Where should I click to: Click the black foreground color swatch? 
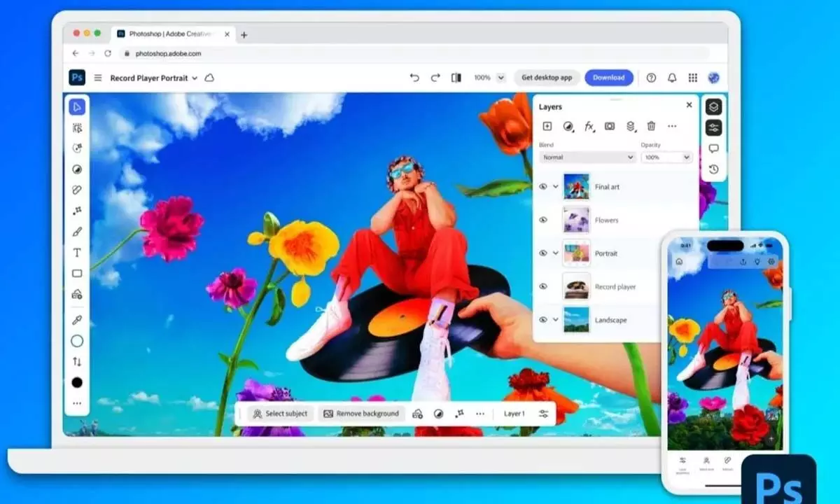click(77, 381)
